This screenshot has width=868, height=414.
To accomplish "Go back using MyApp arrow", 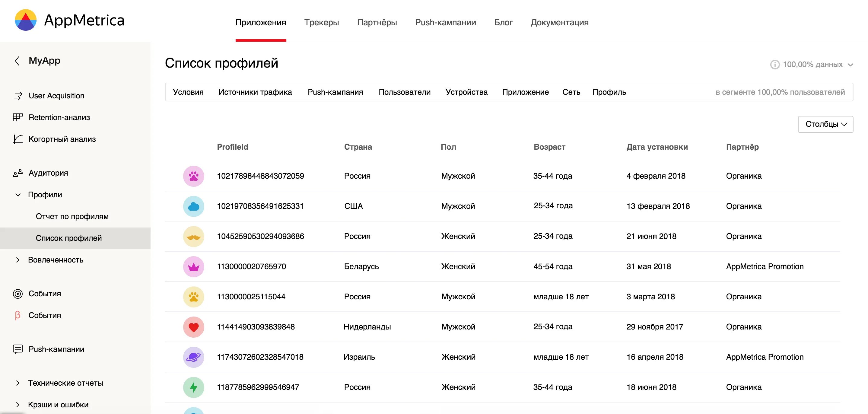I will click(x=17, y=61).
